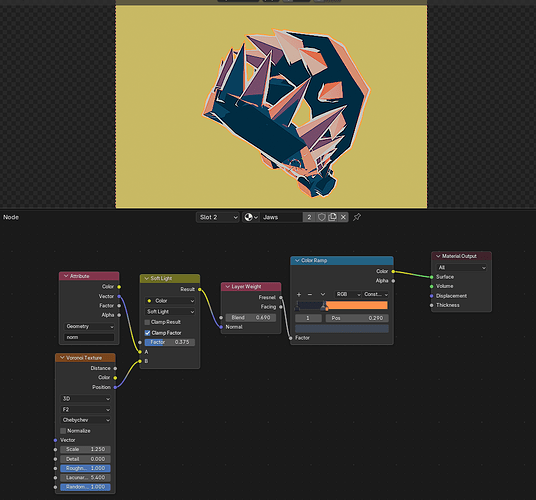536x500 pixels.
Task: Toggle the pin icon in node editor header
Action: (x=357, y=217)
